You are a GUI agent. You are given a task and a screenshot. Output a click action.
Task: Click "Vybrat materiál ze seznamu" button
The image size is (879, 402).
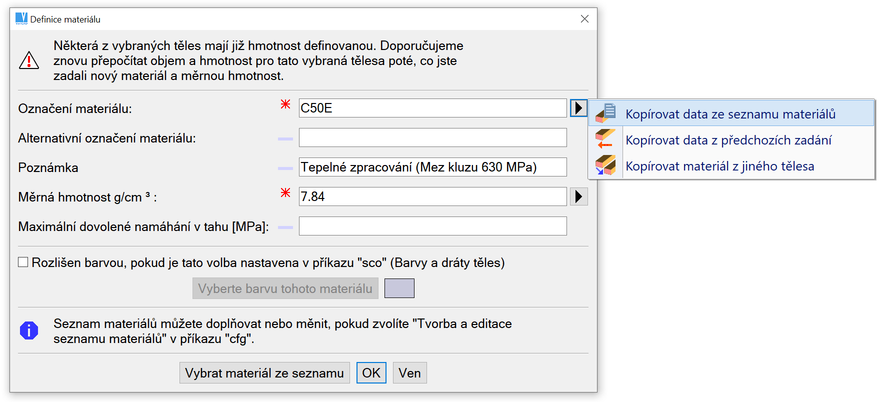pos(264,373)
